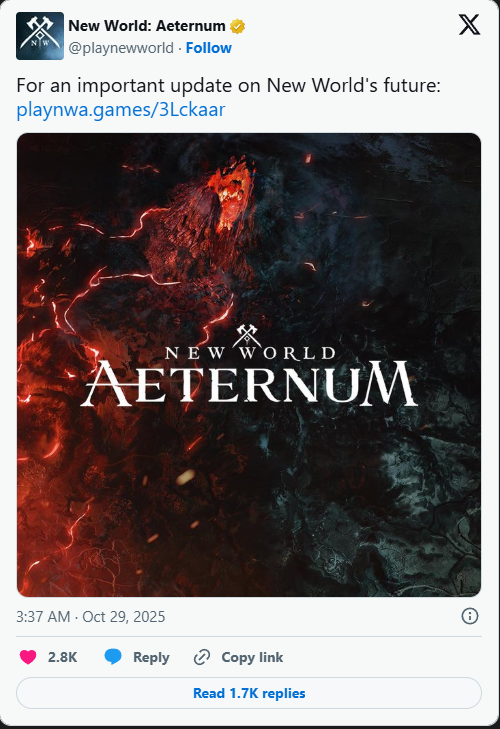500x729 pixels.
Task: Follow the @playnewworld account
Action: click(208, 48)
